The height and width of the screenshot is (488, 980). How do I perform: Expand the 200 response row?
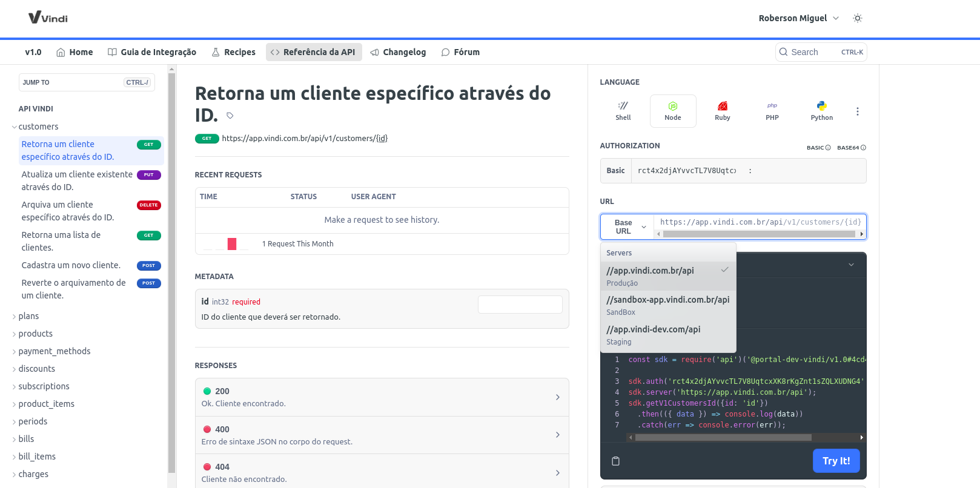382,397
